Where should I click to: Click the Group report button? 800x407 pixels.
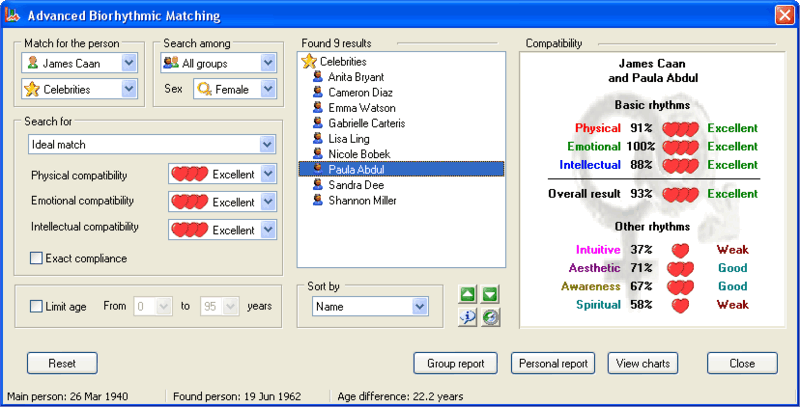tap(456, 363)
